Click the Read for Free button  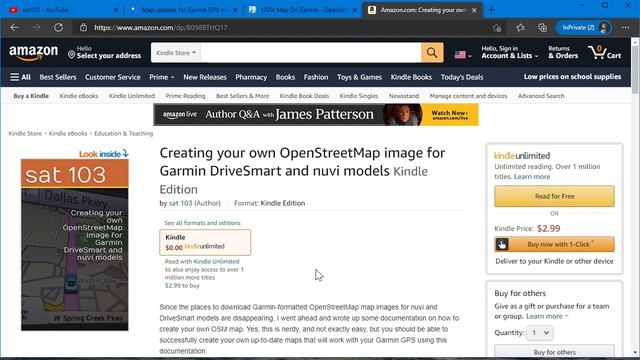tap(554, 196)
